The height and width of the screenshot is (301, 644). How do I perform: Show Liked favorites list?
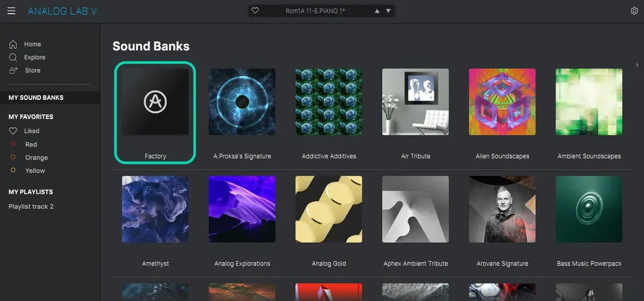coord(31,131)
